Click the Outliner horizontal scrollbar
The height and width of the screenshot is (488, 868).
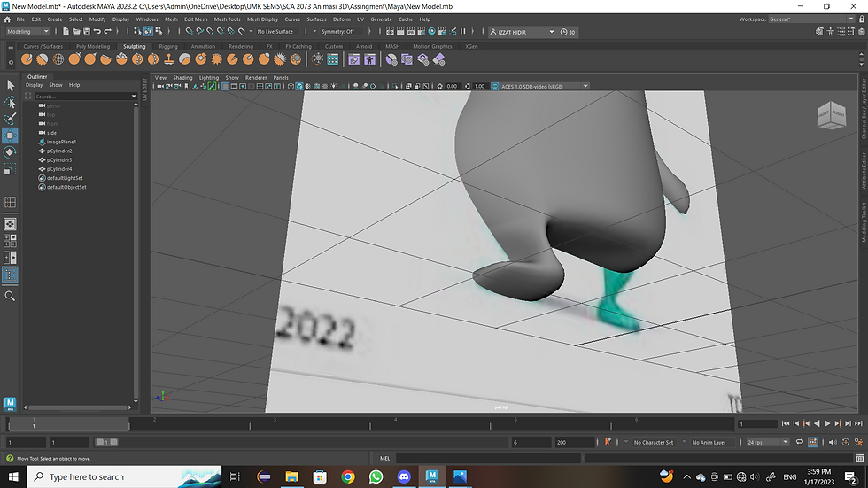coord(78,407)
